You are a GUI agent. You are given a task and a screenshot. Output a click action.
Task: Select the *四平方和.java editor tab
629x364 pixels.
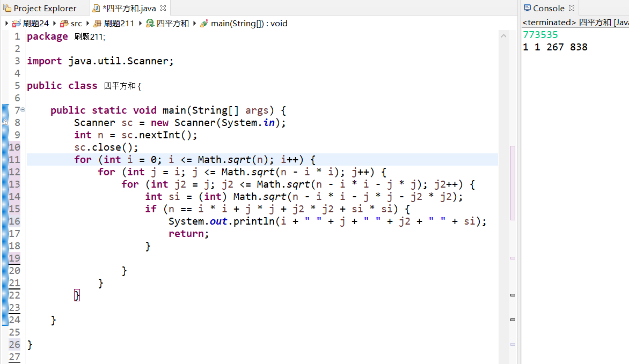pos(129,8)
